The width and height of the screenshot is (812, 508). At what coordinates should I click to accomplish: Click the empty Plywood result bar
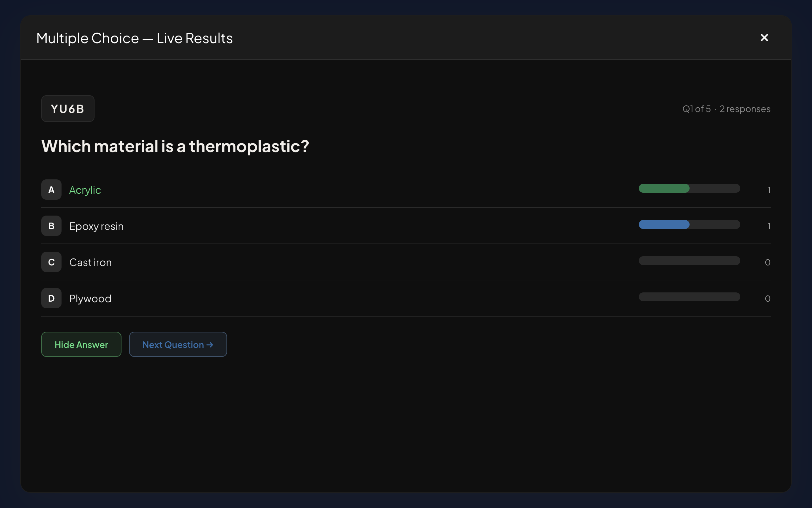coord(689,297)
